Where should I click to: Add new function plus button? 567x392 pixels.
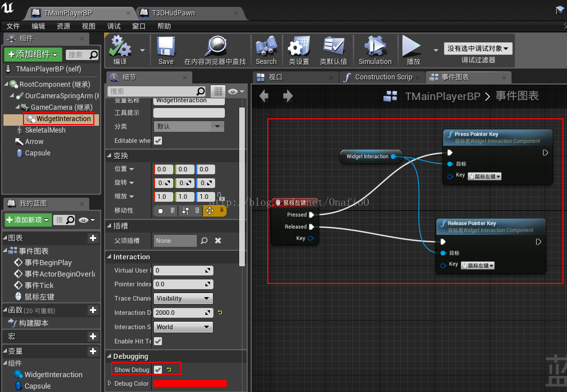tap(93, 310)
